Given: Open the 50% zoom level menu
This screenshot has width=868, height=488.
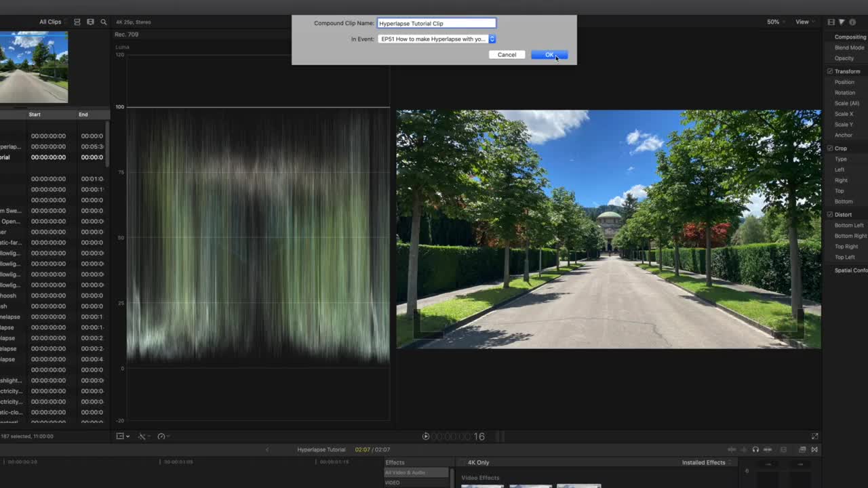Looking at the screenshot, I should 776,22.
